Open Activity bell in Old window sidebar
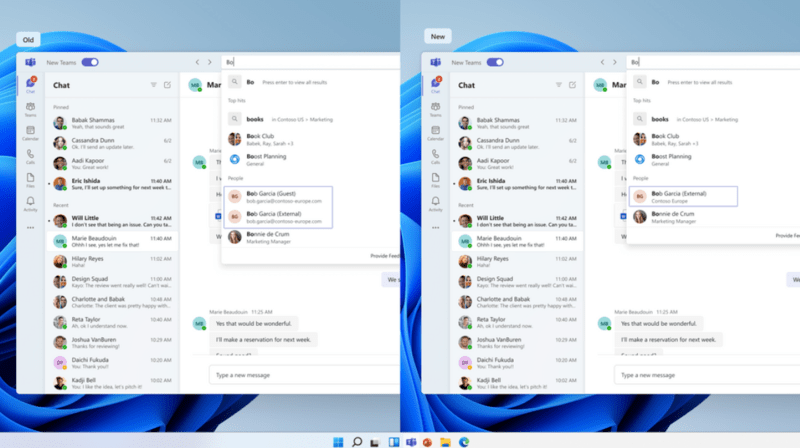The width and height of the screenshot is (800, 448). (x=31, y=204)
